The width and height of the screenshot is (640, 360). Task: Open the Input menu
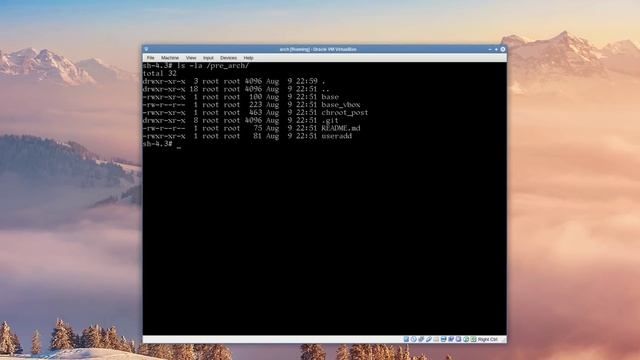click(208, 58)
